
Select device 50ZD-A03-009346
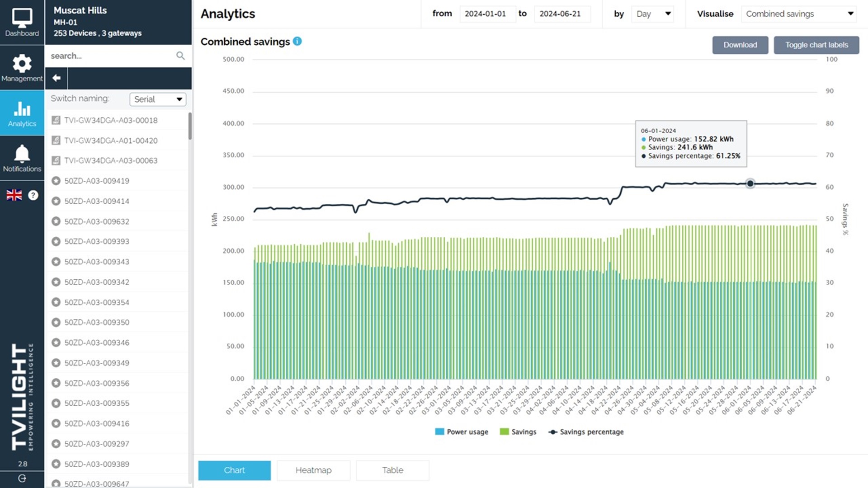click(117, 343)
